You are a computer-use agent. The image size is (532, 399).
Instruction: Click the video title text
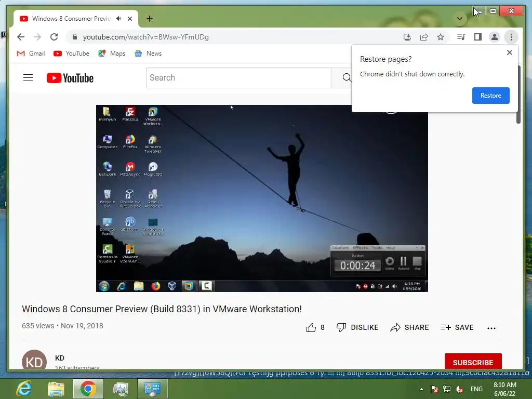[162, 309]
